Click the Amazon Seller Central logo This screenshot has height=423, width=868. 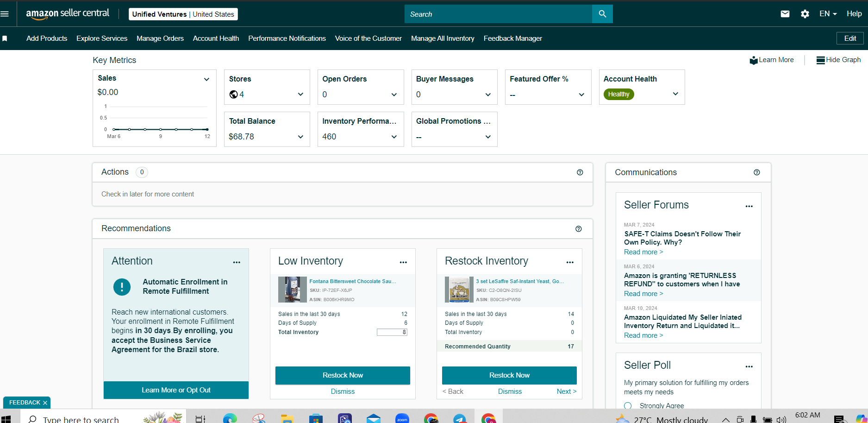68,14
